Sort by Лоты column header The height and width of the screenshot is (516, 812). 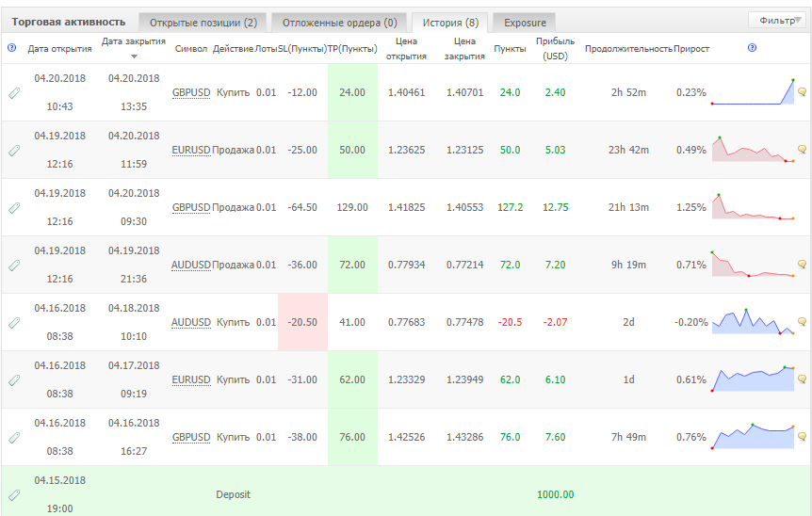[266, 49]
